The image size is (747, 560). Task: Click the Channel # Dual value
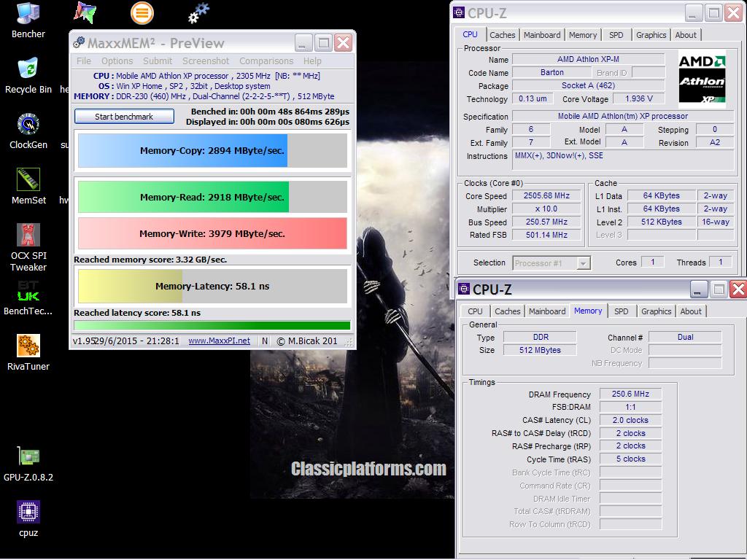(685, 337)
